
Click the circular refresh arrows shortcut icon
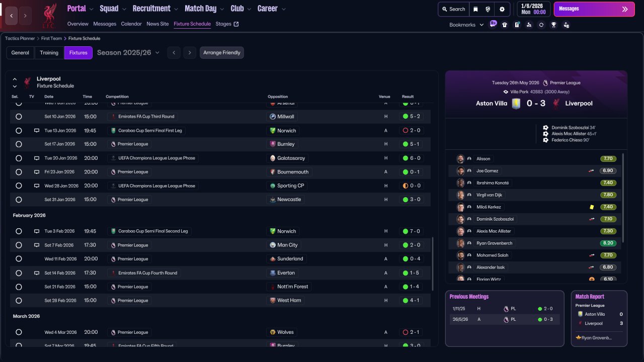pos(541,25)
